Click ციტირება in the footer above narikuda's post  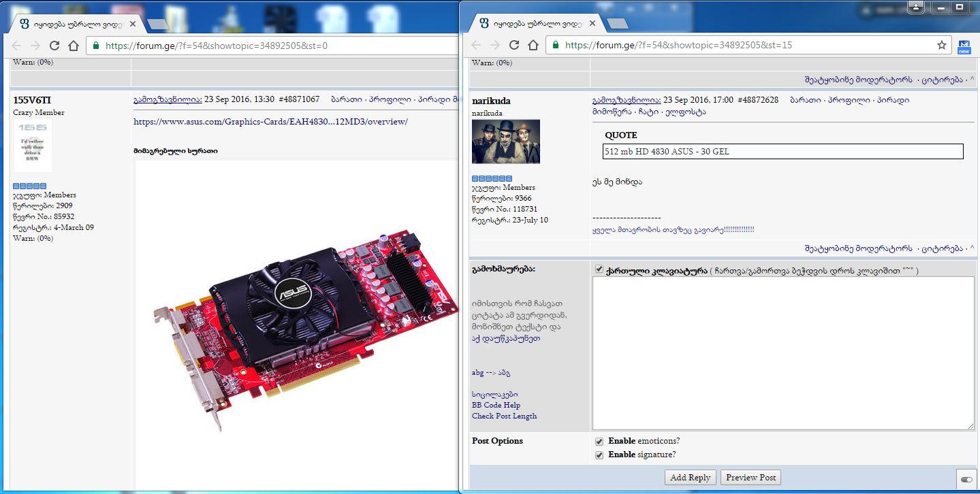pyautogui.click(x=943, y=80)
